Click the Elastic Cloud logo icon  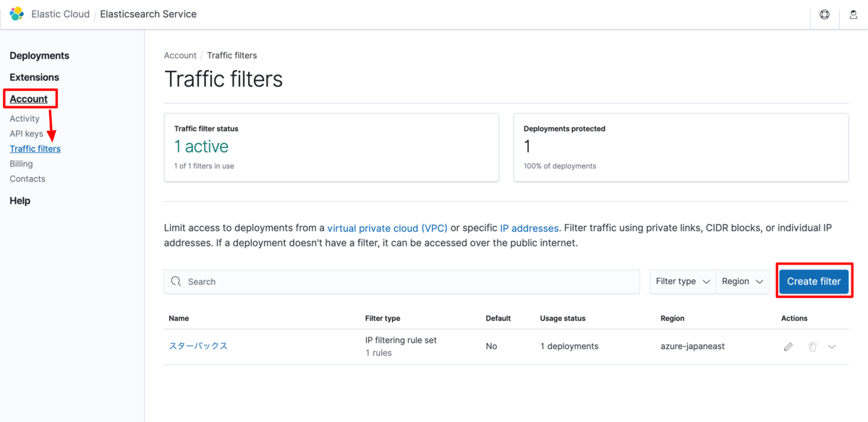[x=17, y=14]
